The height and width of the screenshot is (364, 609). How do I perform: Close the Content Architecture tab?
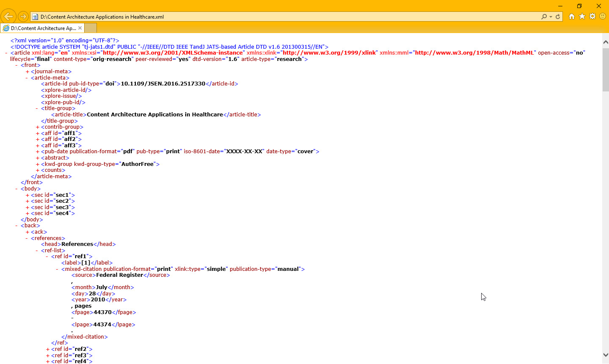80,28
